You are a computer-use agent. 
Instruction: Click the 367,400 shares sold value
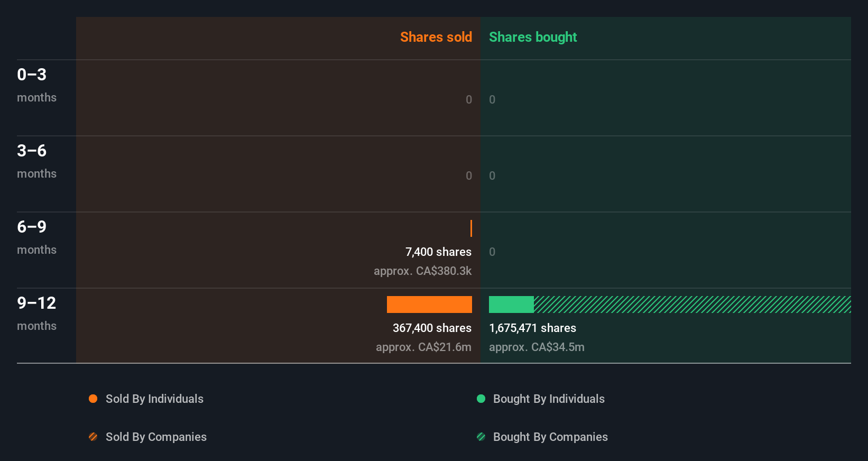click(432, 328)
